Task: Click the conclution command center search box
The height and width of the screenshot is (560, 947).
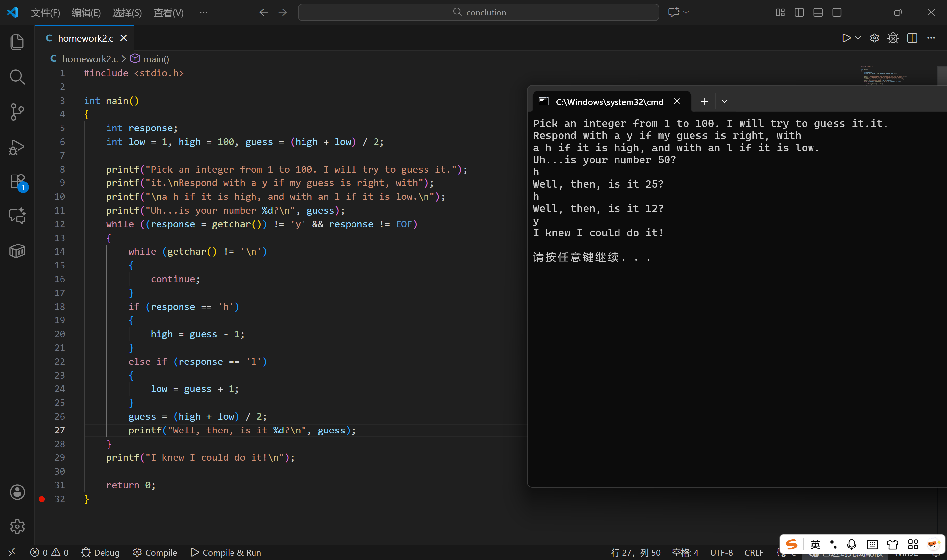Action: (478, 12)
